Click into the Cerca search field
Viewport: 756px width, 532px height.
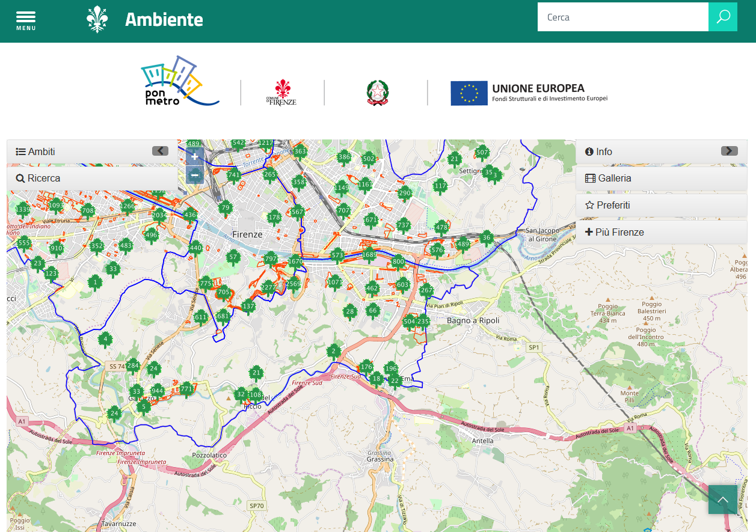pos(622,17)
